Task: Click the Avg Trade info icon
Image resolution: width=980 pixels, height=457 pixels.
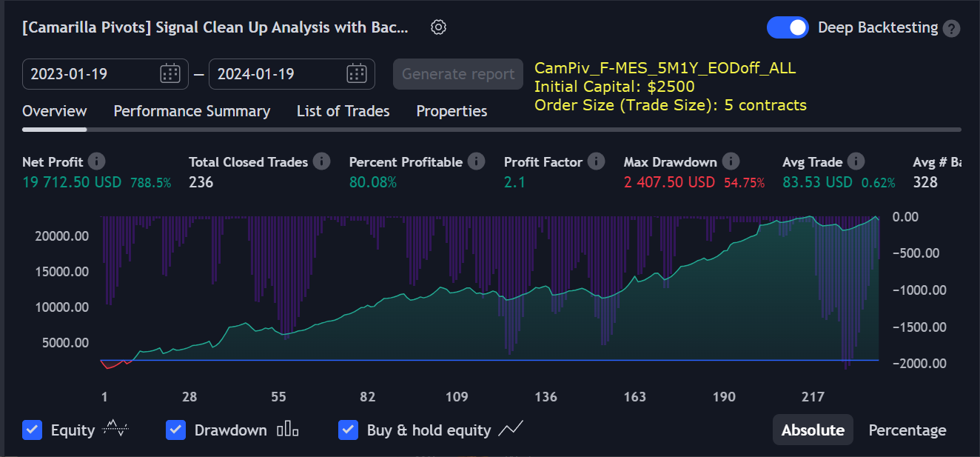Action: click(x=856, y=161)
